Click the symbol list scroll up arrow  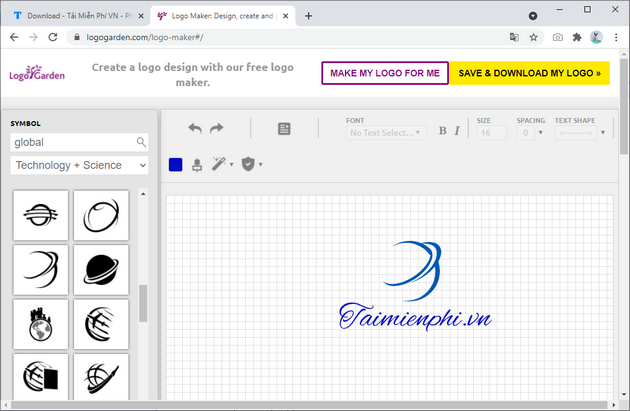(143, 194)
